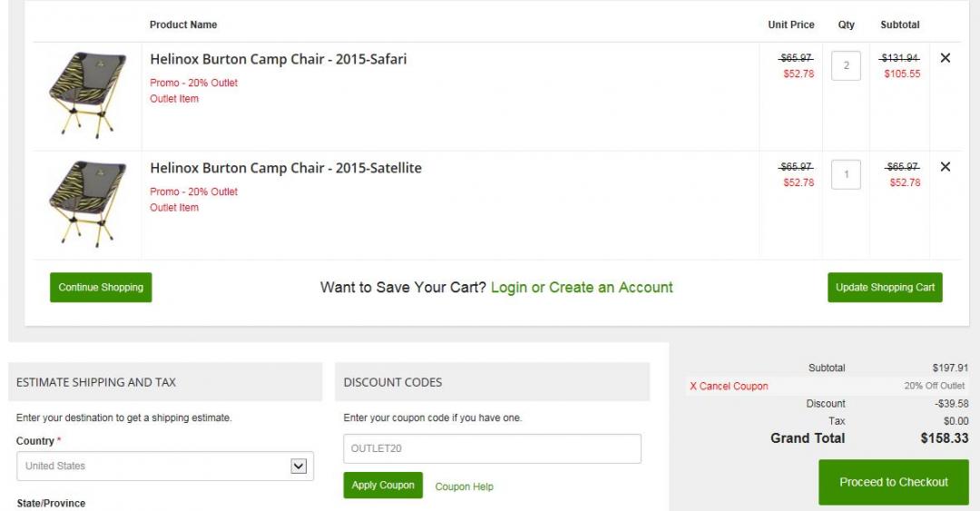Edit the quantity field for Satellite chair
Image resolution: width=980 pixels, height=511 pixels.
coord(846,174)
